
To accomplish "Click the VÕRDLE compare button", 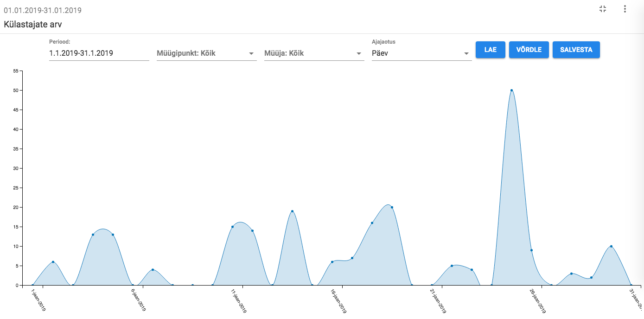I will 529,50.
